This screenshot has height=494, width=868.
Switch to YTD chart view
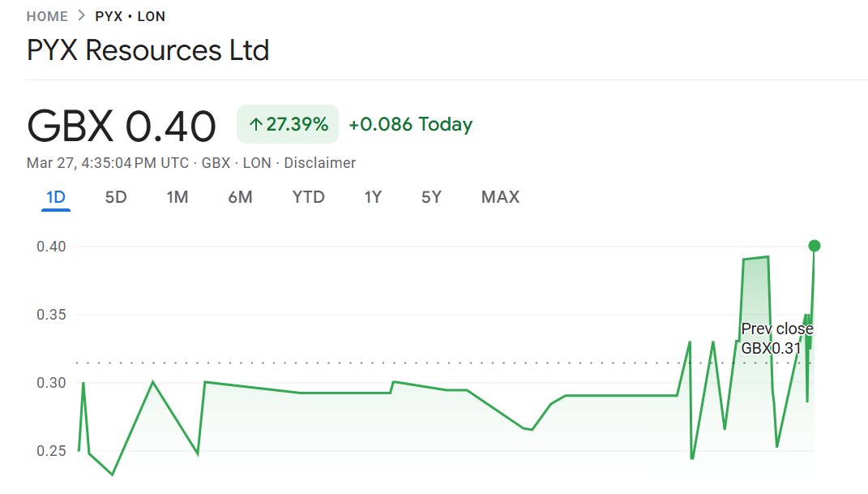click(308, 197)
